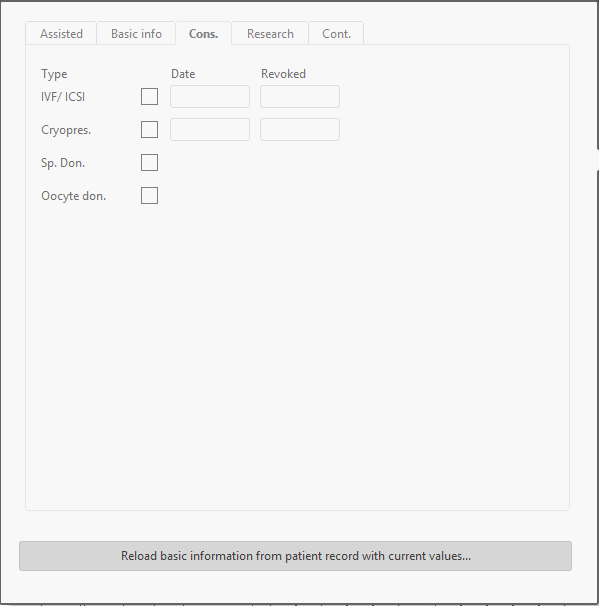Go to the Research tab

[x=270, y=34]
